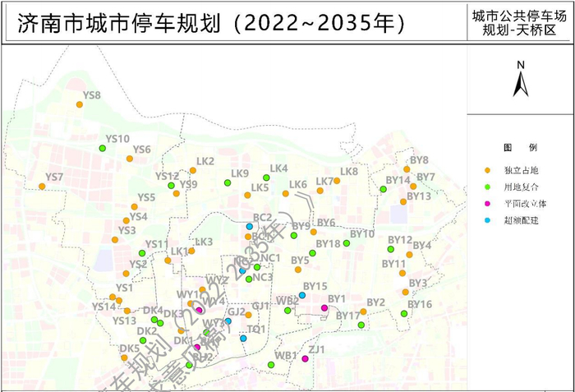Click the 济南市城市停车规划 main title
Viewport: 575px width, 392px height.
[212, 23]
